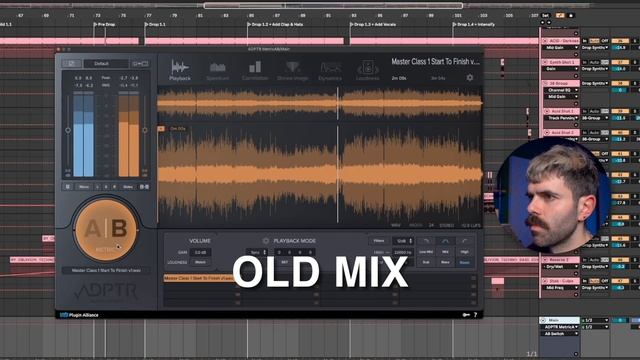Image resolution: width=640 pixels, height=360 pixels.
Task: Open the 12dB filter slope dropdown
Action: 403,241
